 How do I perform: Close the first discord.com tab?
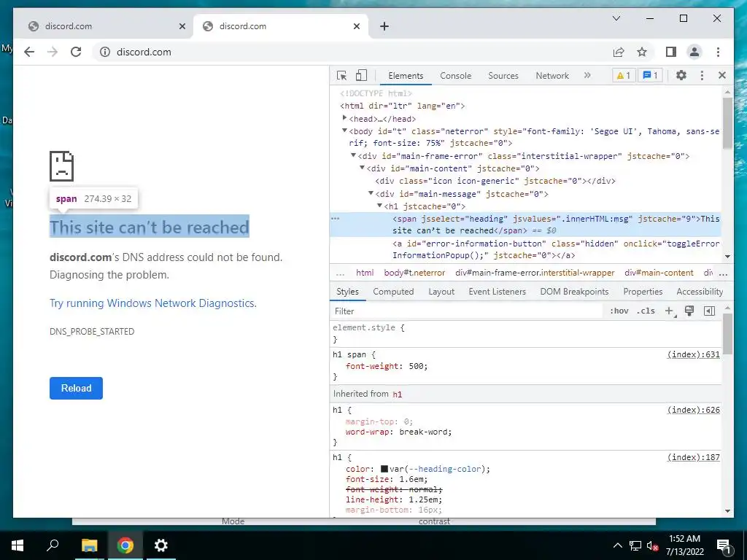(182, 26)
